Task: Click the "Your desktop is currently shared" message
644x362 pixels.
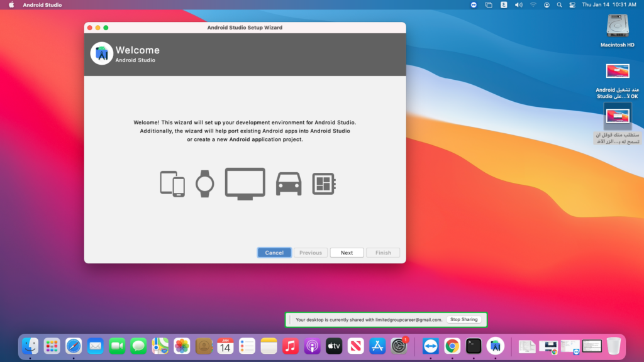Action: pyautogui.click(x=369, y=320)
